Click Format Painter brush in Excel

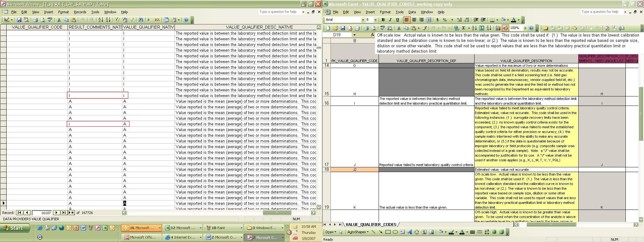(x=425, y=28)
